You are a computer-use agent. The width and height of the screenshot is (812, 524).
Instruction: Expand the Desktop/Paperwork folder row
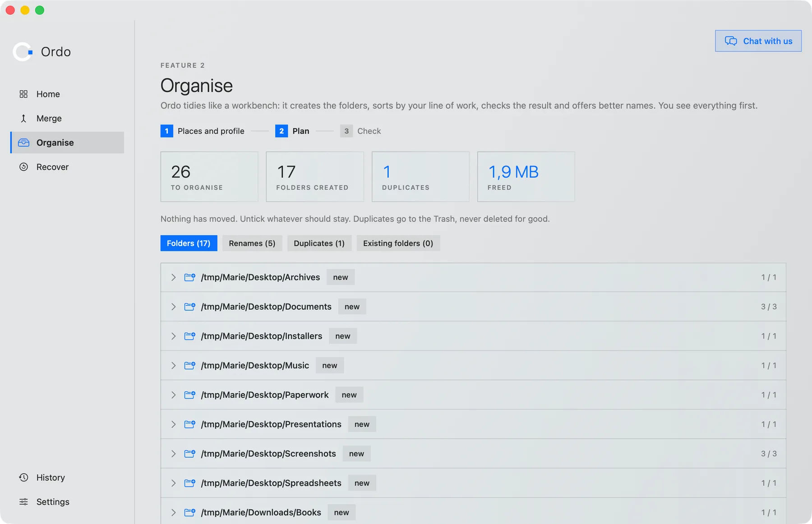(x=173, y=395)
